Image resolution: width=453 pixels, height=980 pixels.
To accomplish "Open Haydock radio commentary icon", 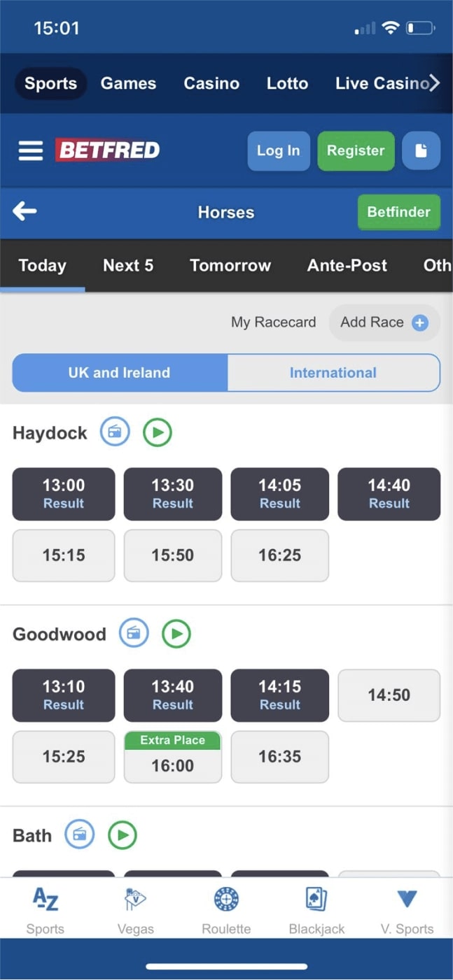I will pyautogui.click(x=115, y=432).
